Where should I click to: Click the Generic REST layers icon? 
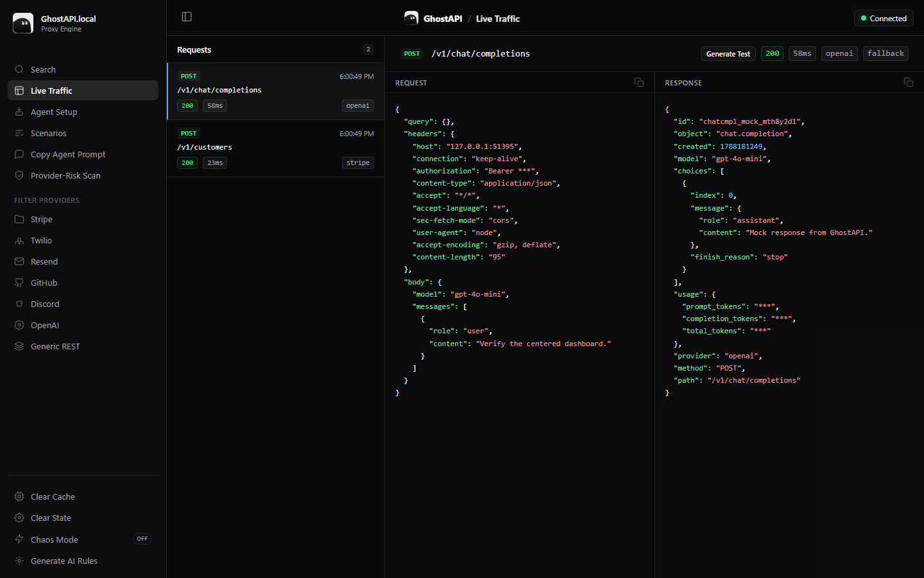19,346
